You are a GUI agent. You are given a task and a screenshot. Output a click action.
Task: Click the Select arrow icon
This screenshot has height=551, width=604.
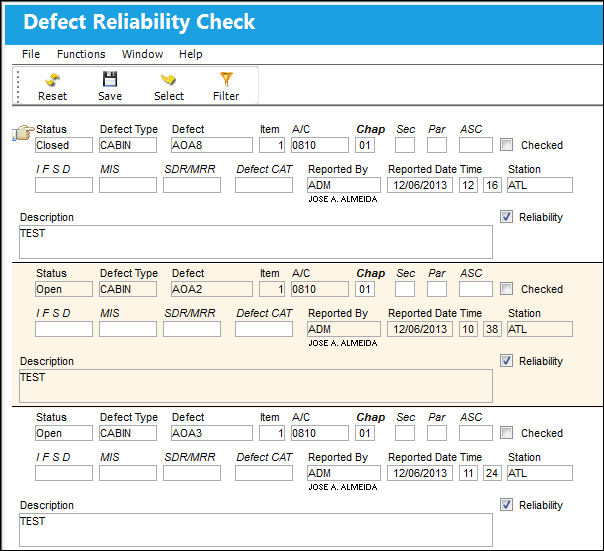pyautogui.click(x=168, y=79)
